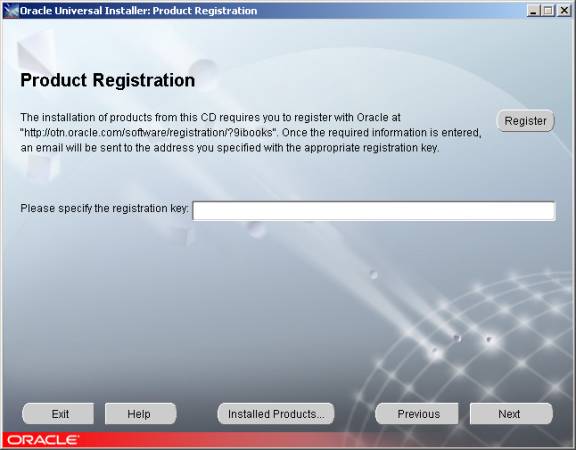
Task: Focus the registration key text field
Action: 374,211
